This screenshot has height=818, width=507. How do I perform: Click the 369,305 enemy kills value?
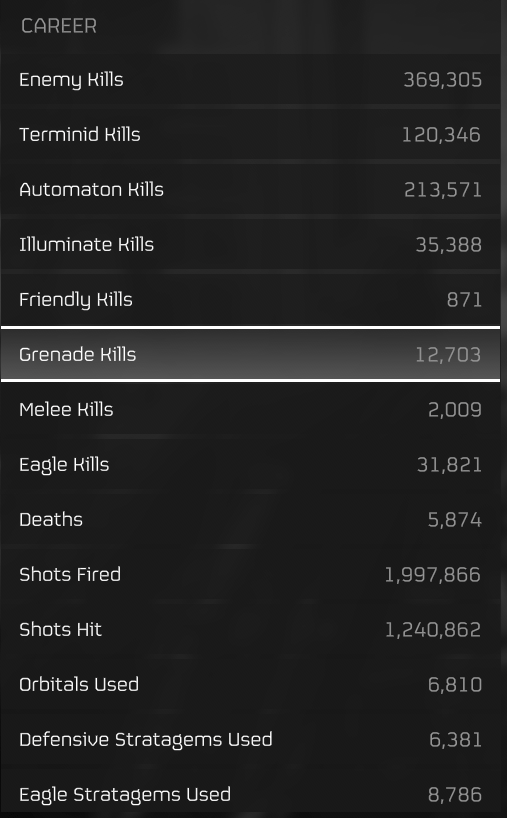[x=442, y=80]
